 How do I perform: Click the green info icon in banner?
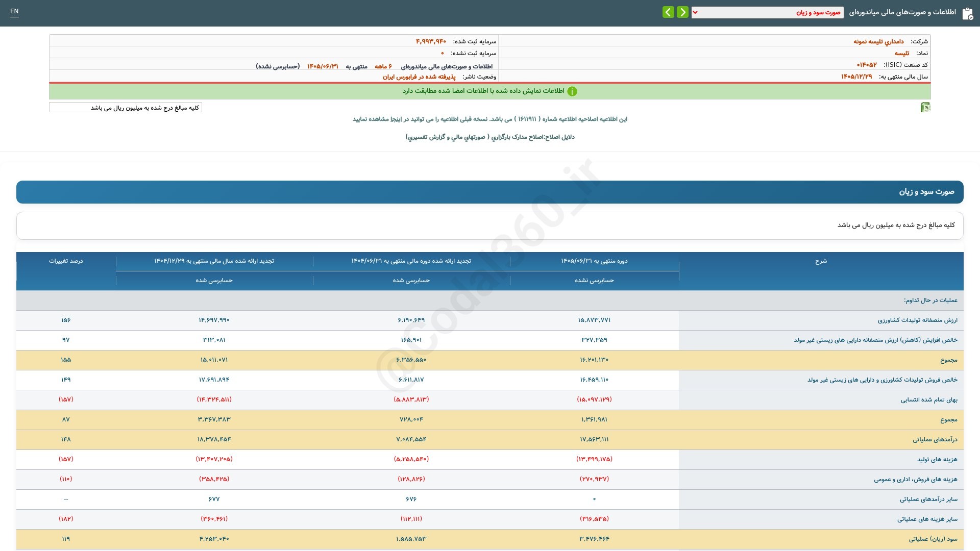click(572, 91)
